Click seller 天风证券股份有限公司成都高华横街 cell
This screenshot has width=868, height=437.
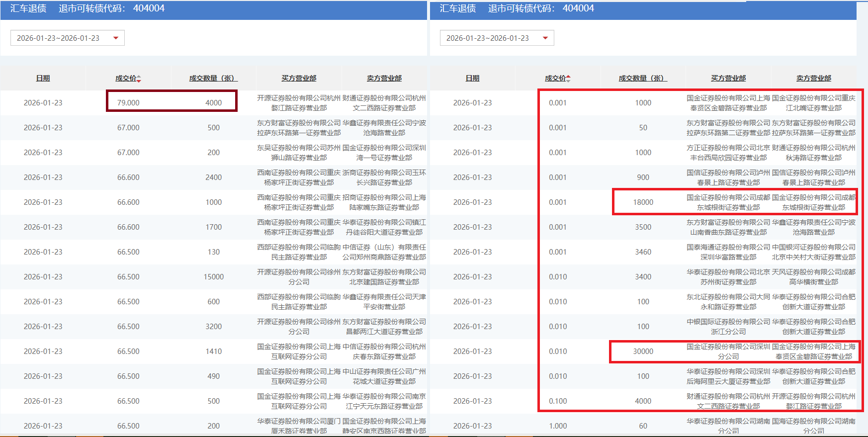click(x=814, y=277)
